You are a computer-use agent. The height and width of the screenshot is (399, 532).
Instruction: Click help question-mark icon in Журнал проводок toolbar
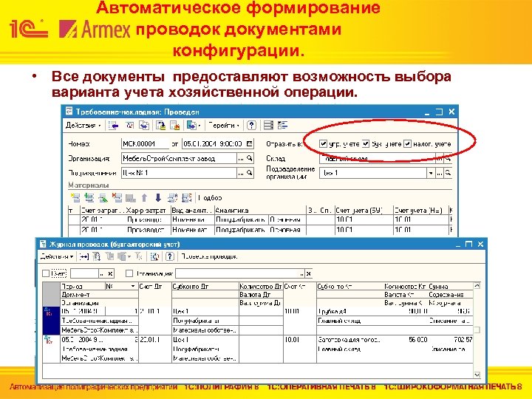[170, 256]
